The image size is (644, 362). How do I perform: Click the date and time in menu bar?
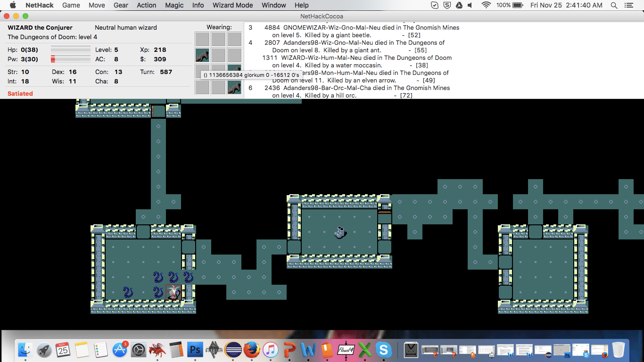[566, 5]
